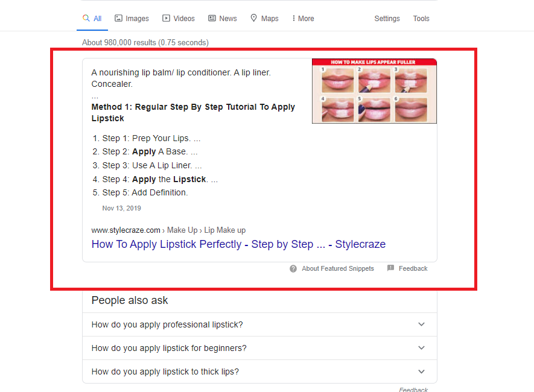The width and height of the screenshot is (534, 392).
Task: Expand How do you apply professional lipstick?
Action: (259, 324)
